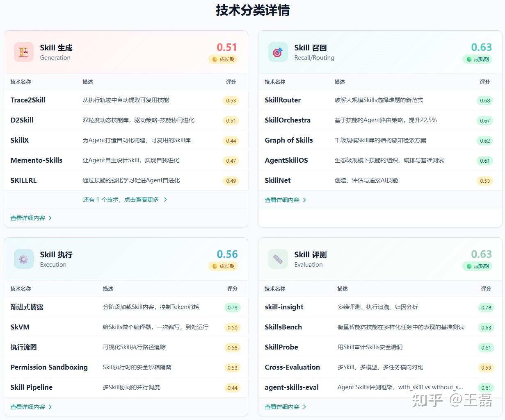Click the 0.56 overall score of Skill 执行

click(227, 254)
